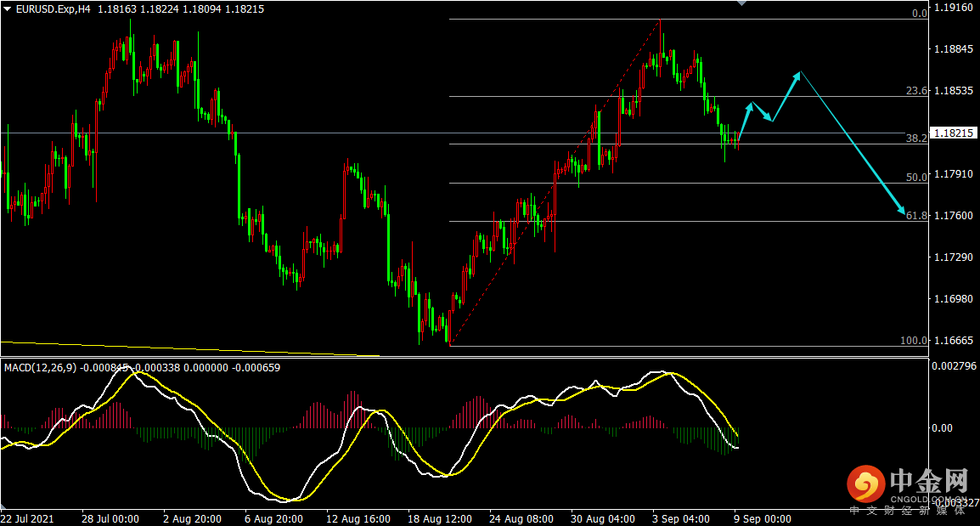Image resolution: width=980 pixels, height=526 pixels.
Task: Click the small triangle at chart's bottom-left corner
Action: click(x=3, y=506)
